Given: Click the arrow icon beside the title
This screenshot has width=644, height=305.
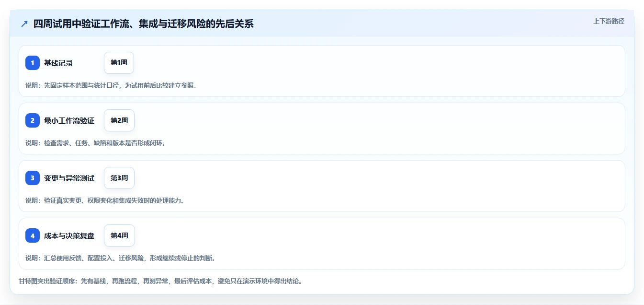Looking at the screenshot, I should point(24,23).
